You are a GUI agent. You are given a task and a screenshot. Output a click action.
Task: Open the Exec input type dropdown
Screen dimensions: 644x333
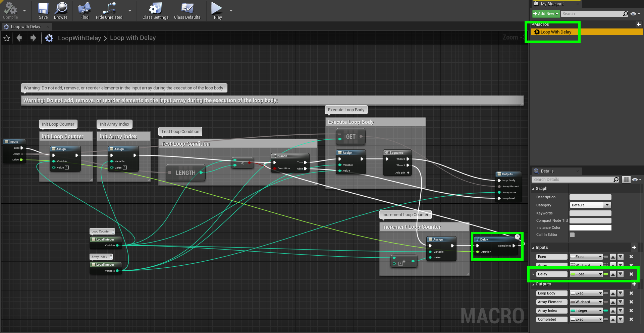586,257
